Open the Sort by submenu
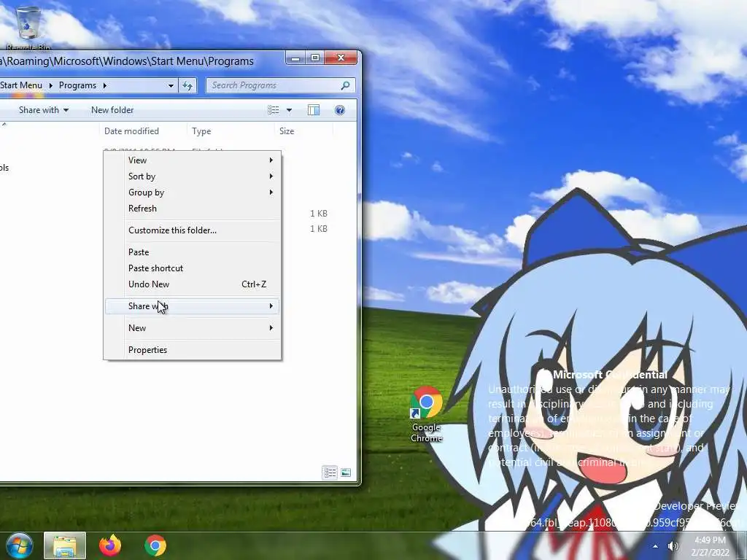 click(192, 176)
